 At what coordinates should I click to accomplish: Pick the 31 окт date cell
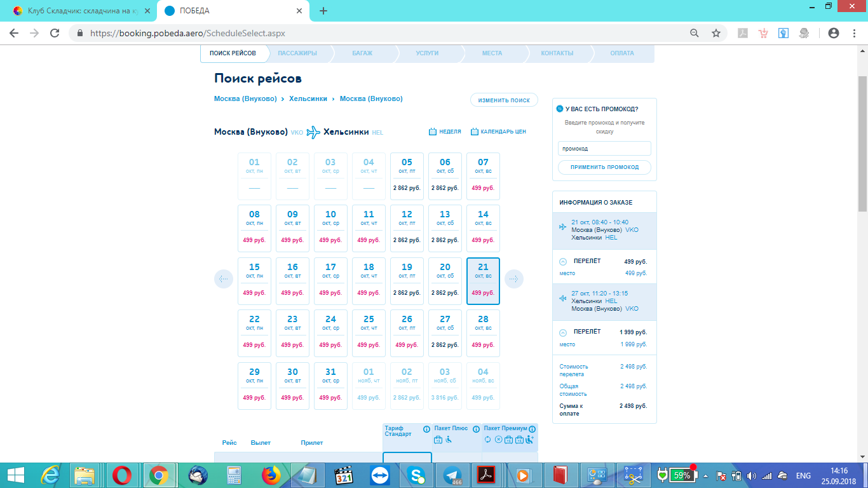(330, 386)
